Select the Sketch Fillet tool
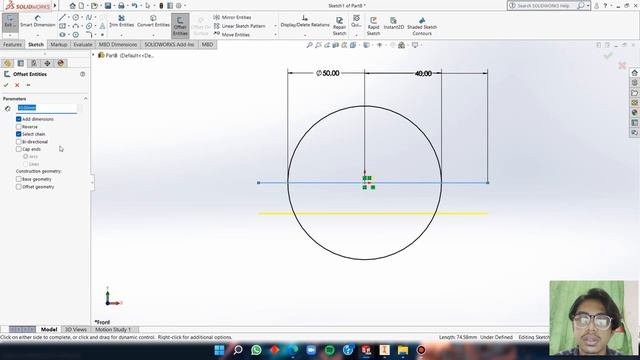The width and height of the screenshot is (640, 360). [89, 35]
